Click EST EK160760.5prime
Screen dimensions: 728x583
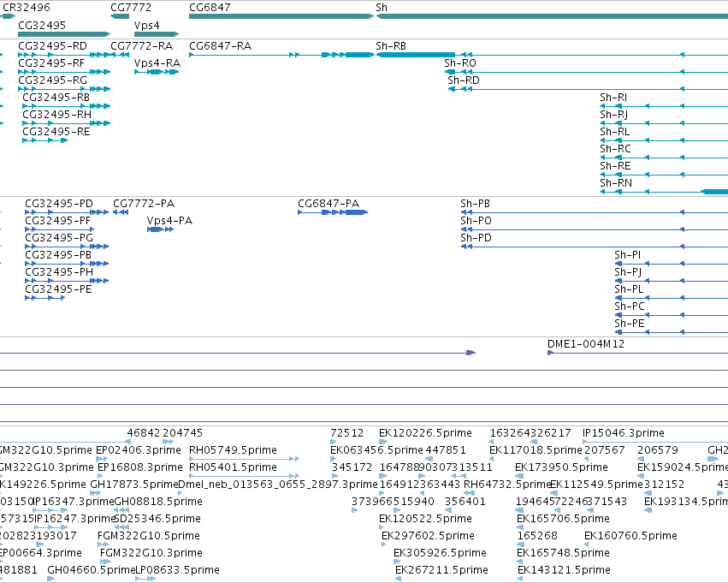click(x=630, y=536)
